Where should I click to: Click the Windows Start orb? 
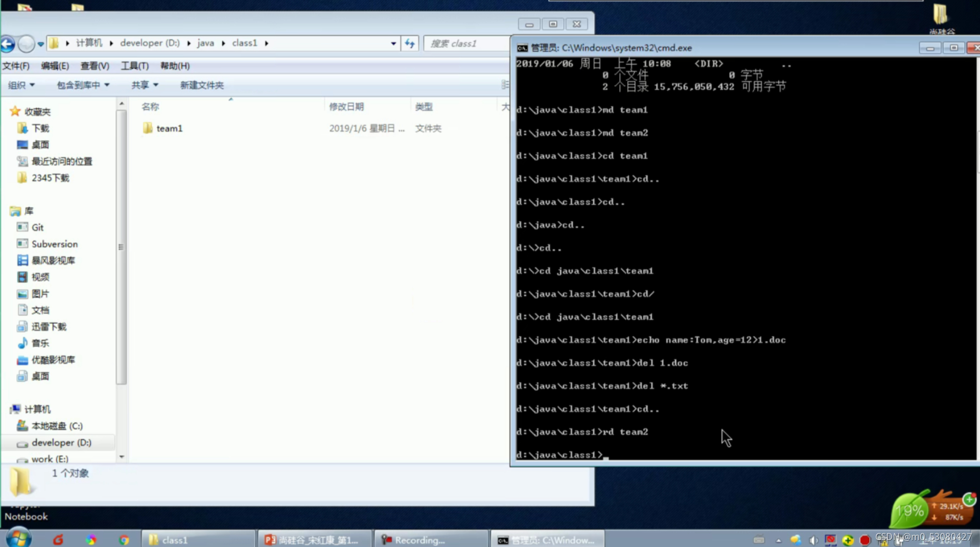[19, 538]
